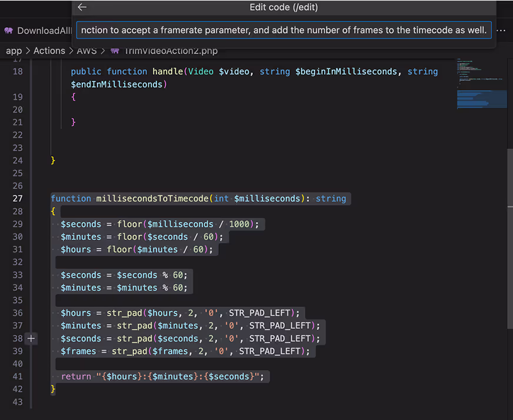Click the Edit code (/edit) title
This screenshot has height=420, width=513.
point(284,7)
